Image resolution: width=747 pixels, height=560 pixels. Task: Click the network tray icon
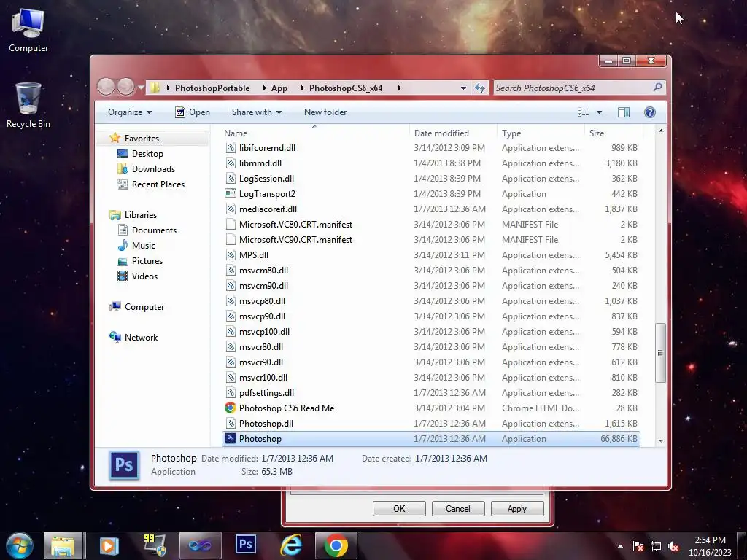coord(656,546)
